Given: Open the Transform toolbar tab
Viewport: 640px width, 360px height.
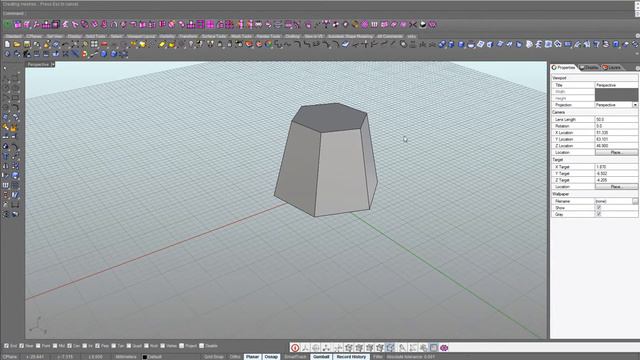Looking at the screenshot, I should tap(188, 36).
